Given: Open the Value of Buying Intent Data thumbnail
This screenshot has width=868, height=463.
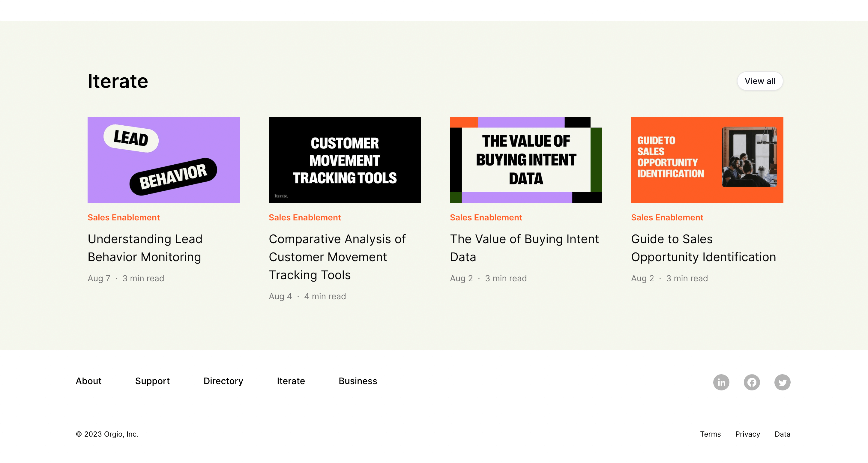Looking at the screenshot, I should pos(526,160).
